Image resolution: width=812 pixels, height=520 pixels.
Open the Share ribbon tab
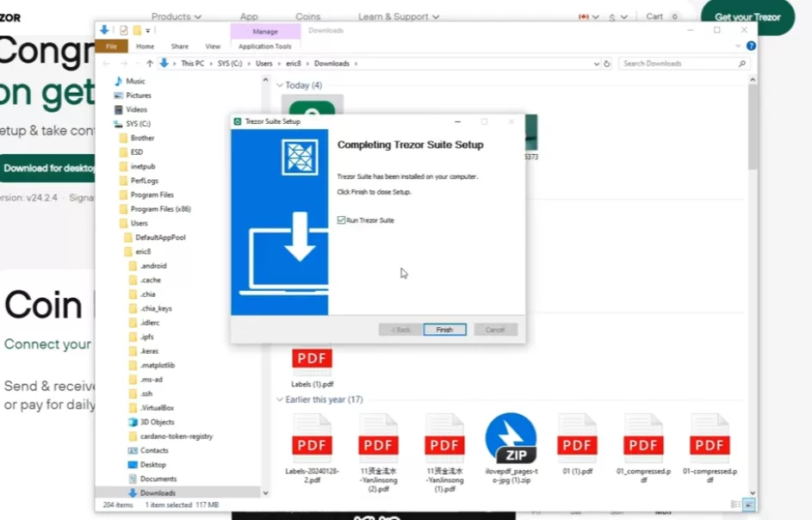tap(180, 46)
